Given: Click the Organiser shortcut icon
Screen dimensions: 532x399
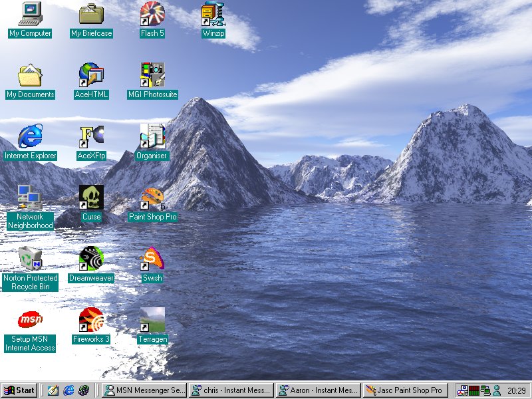Looking at the screenshot, I should pos(152,136).
